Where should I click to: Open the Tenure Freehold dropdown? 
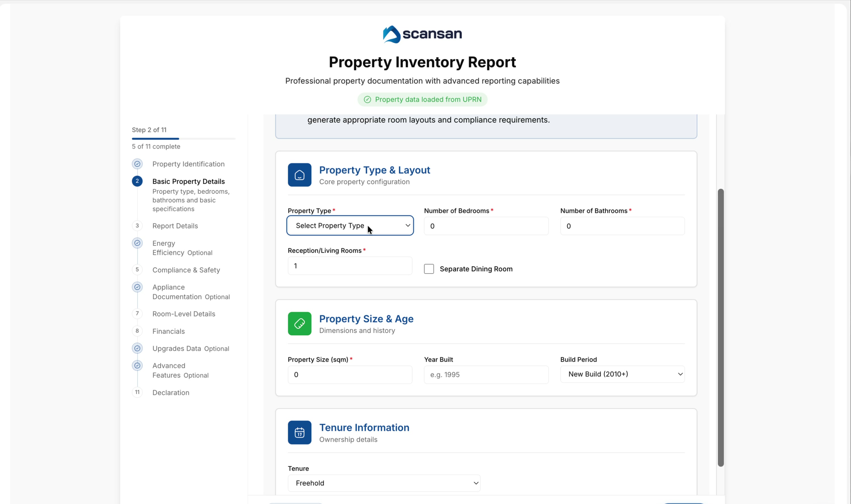[x=384, y=483]
